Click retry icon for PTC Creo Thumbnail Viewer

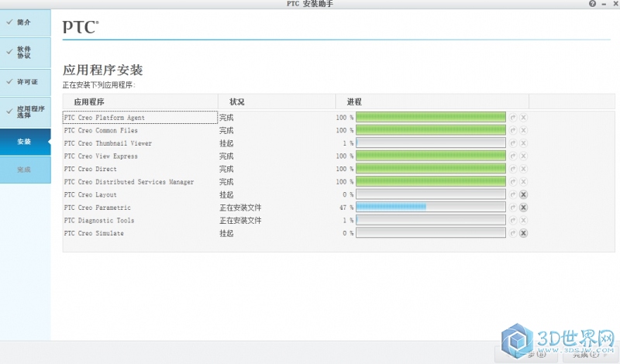tap(513, 143)
